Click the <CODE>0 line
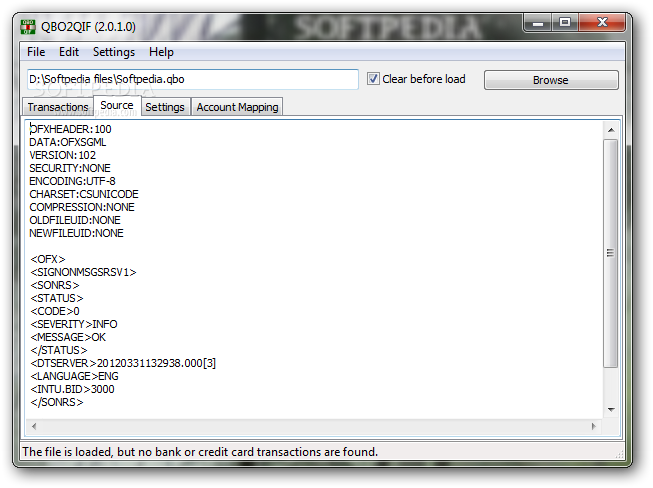653x488 pixels. pos(55,311)
